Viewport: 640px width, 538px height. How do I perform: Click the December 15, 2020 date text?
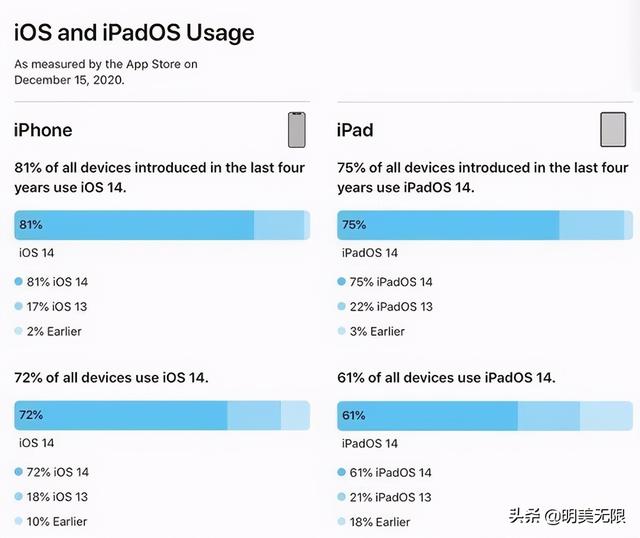click(69, 80)
